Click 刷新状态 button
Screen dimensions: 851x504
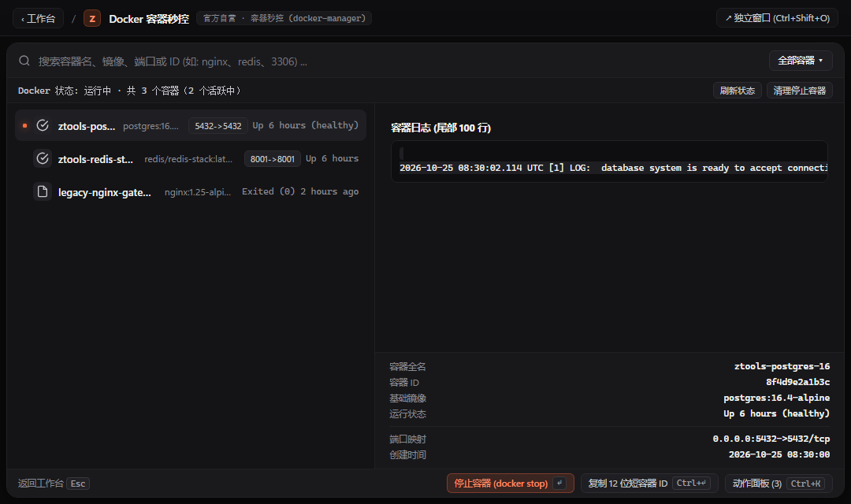(737, 91)
